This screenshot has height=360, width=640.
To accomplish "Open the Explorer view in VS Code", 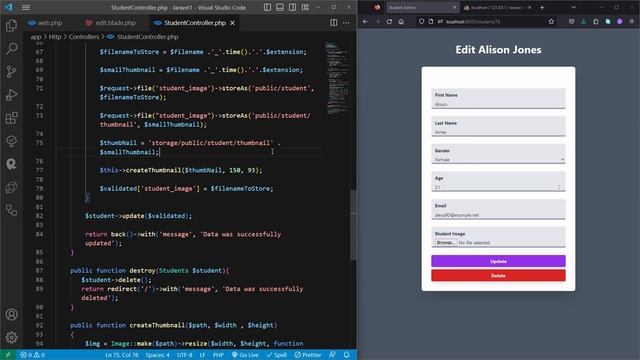I will 11,26.
